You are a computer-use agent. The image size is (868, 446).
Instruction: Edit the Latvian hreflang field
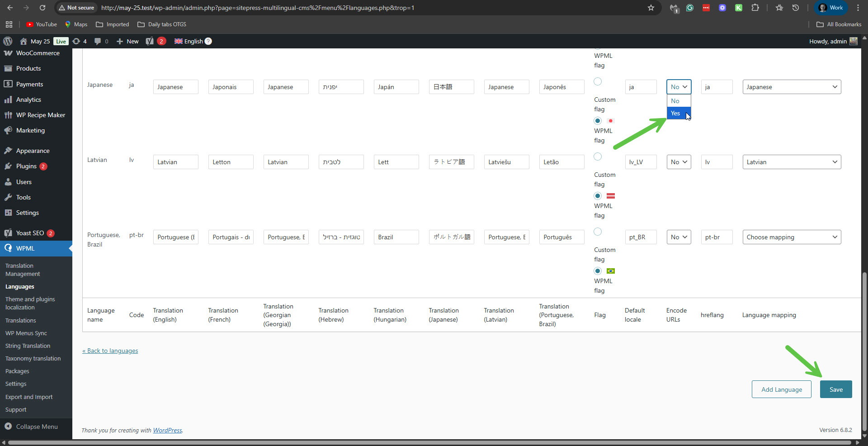(x=717, y=162)
